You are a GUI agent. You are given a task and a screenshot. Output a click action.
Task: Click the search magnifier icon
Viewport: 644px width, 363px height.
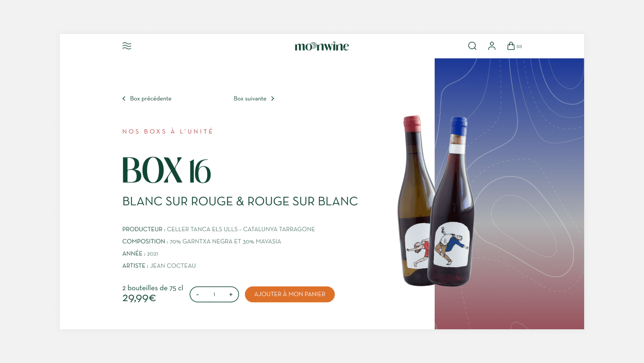(472, 46)
